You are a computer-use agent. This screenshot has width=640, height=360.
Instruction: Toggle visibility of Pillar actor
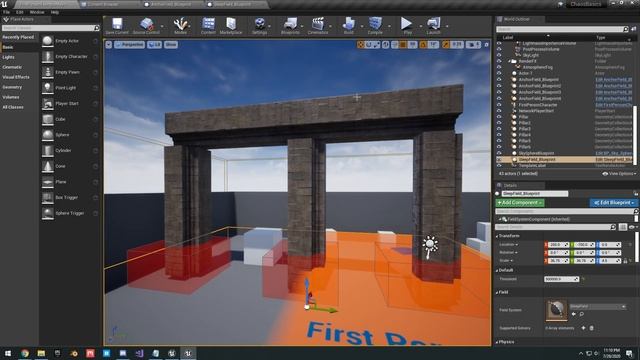pos(499,117)
